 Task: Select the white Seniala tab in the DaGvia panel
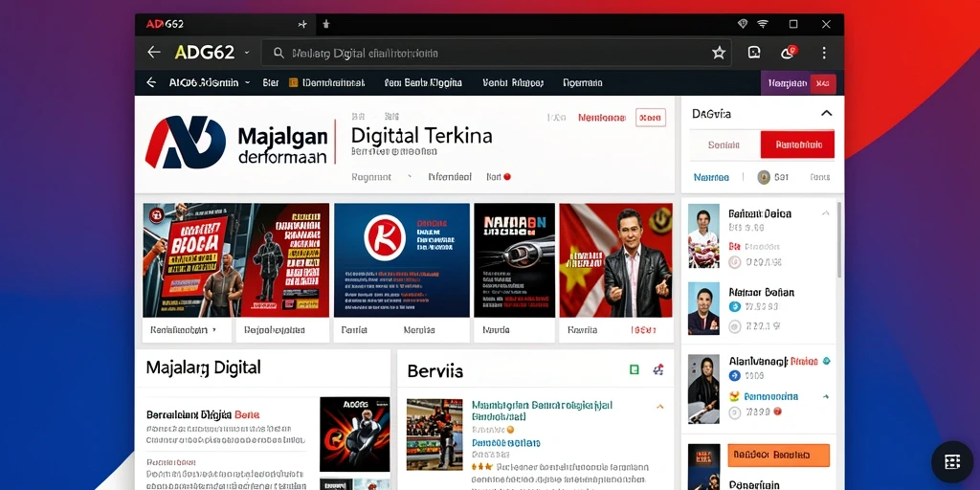724,145
